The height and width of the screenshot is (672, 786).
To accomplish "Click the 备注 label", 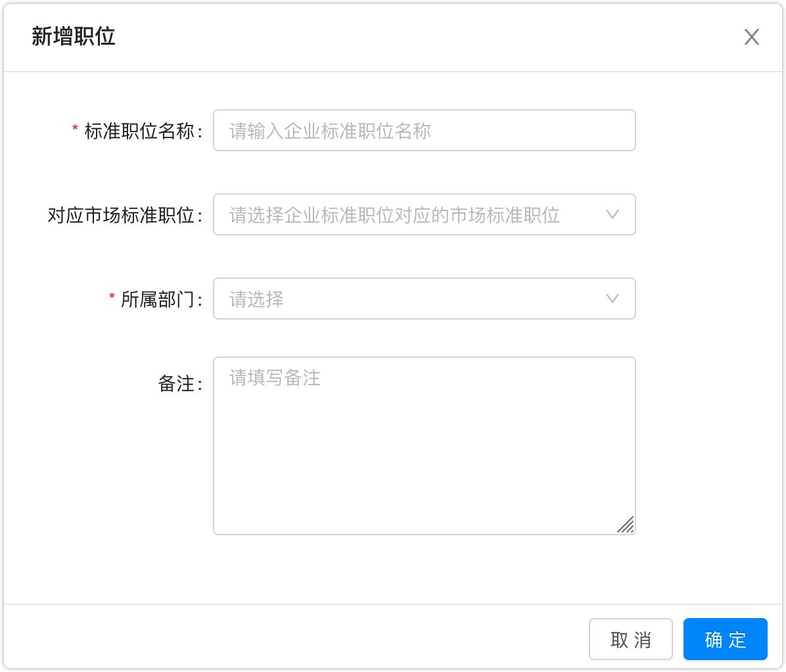I will 180,384.
